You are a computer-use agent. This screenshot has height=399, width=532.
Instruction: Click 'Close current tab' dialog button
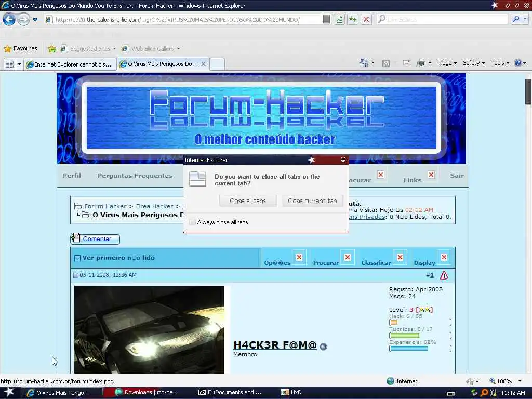coord(312,201)
